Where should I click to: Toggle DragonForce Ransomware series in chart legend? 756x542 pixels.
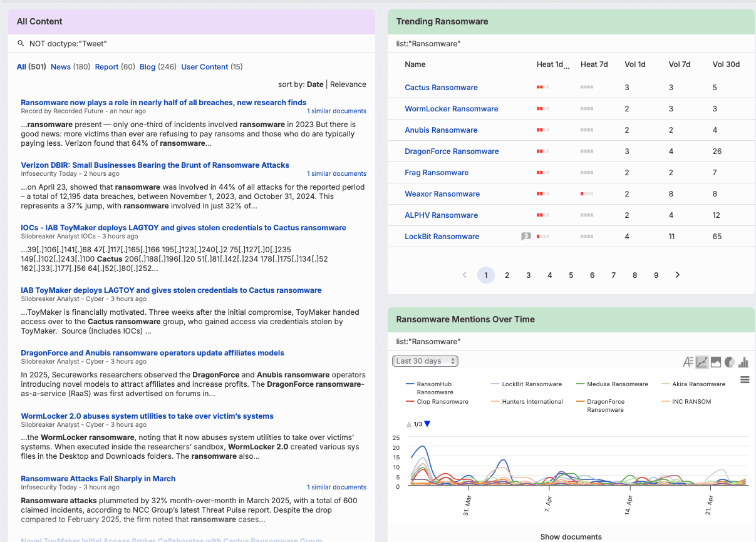click(x=601, y=406)
